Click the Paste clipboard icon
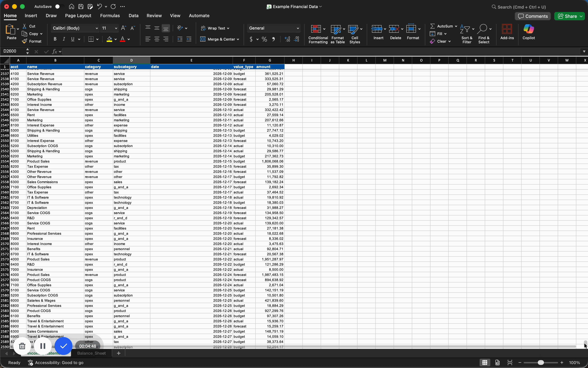This screenshot has width=588, height=368. [10, 29]
